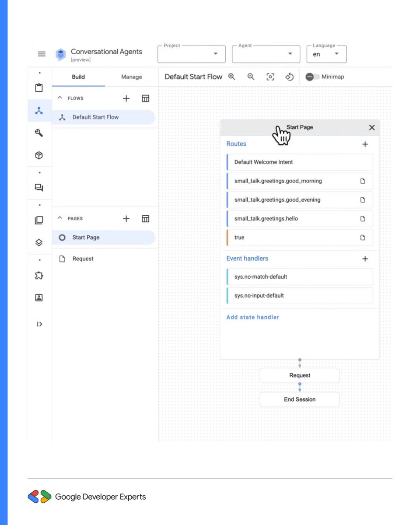Switch to the Manage tab

(132, 77)
